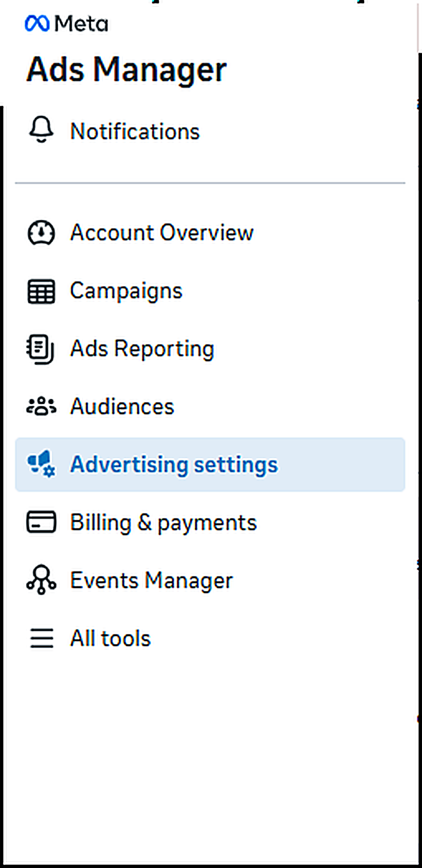Select the highlighted Advertising settings item

[210, 465]
